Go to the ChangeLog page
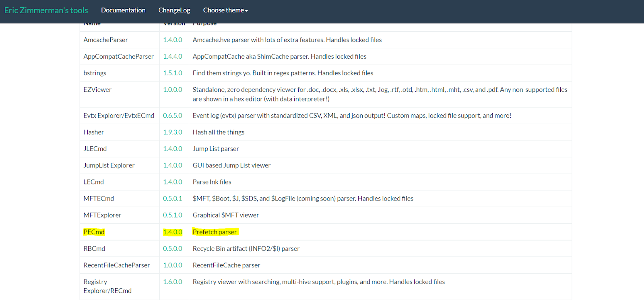The height and width of the screenshot is (300, 644). [174, 10]
